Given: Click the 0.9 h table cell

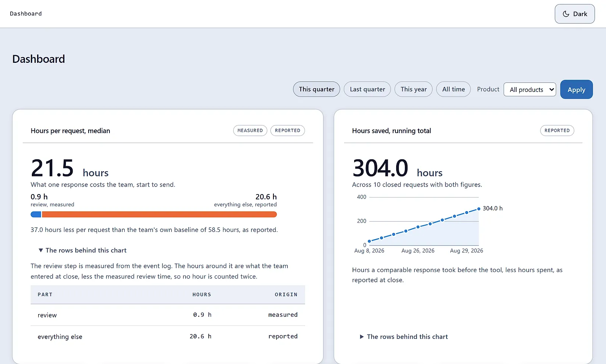Looking at the screenshot, I should [202, 315].
